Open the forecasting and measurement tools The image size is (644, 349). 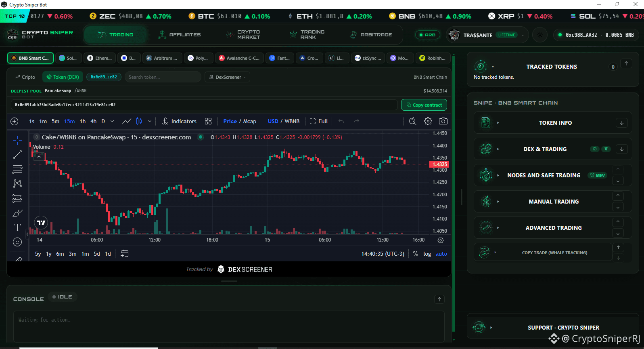[x=17, y=198]
